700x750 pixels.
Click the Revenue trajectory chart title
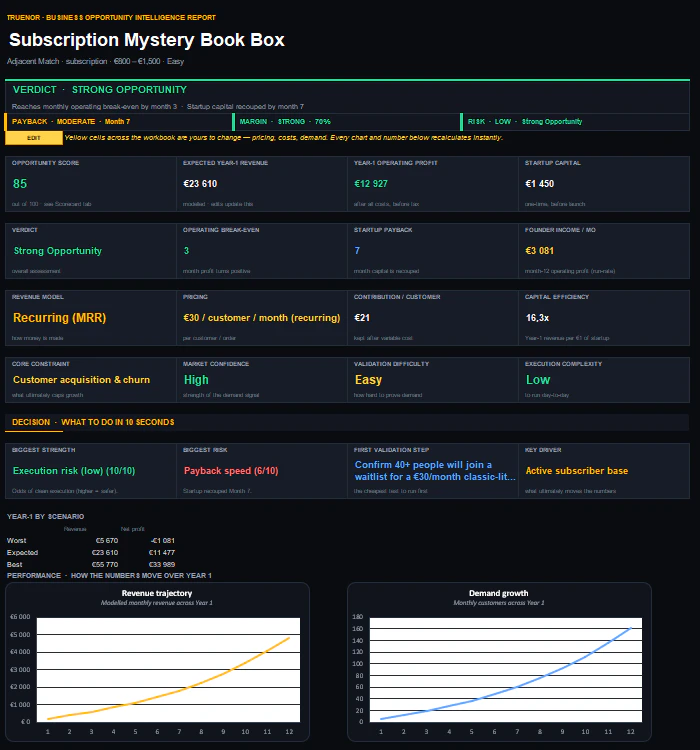point(157,593)
